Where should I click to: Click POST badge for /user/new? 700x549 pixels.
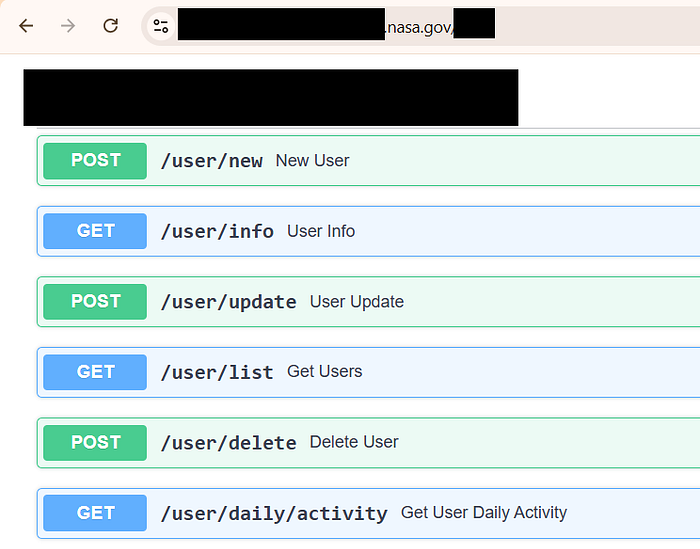(95, 161)
